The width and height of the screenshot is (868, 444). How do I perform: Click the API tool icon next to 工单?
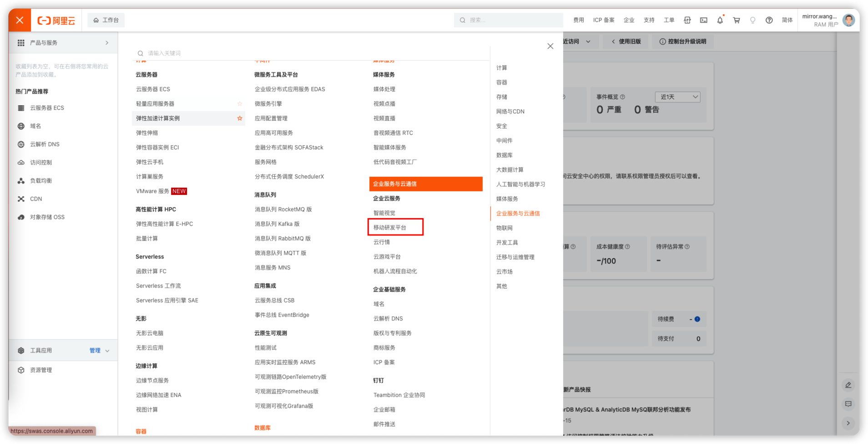click(687, 20)
